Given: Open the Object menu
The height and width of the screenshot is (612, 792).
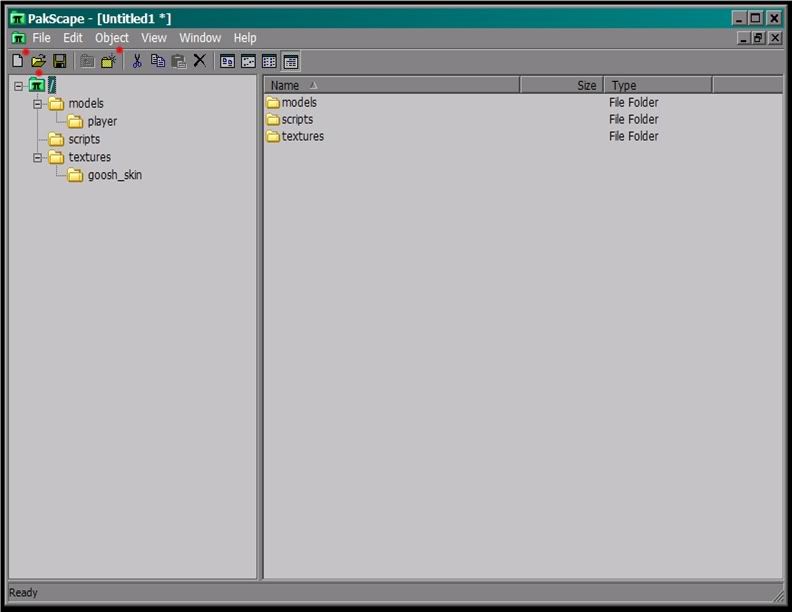Looking at the screenshot, I should pos(112,38).
